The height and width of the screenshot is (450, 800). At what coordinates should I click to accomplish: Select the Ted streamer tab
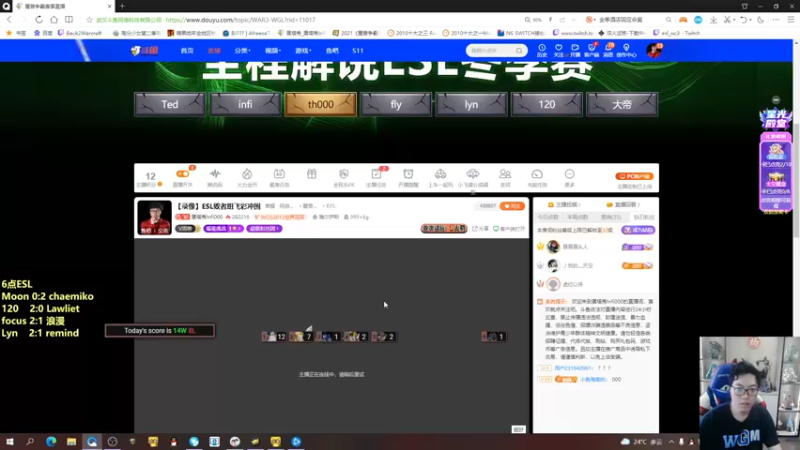coord(170,105)
